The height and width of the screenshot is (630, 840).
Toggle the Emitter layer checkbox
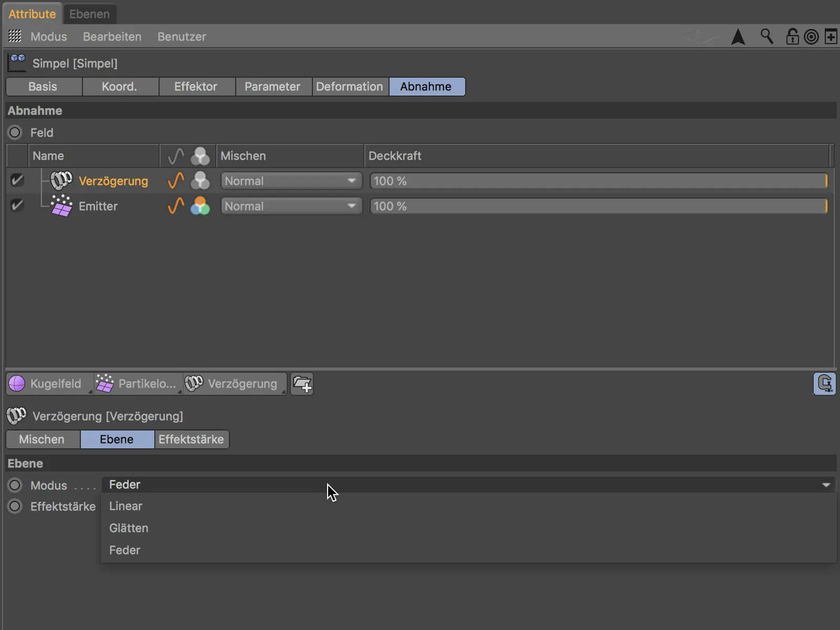[17, 205]
